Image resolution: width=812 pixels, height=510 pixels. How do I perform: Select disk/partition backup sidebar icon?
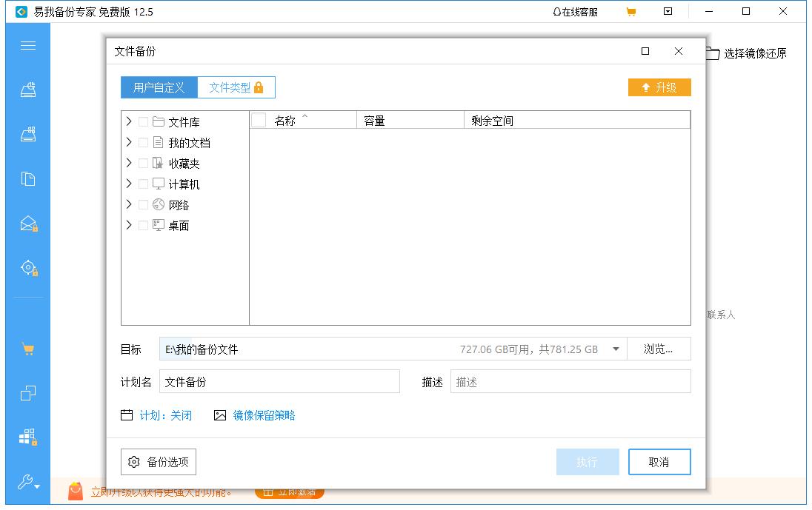pos(28,90)
